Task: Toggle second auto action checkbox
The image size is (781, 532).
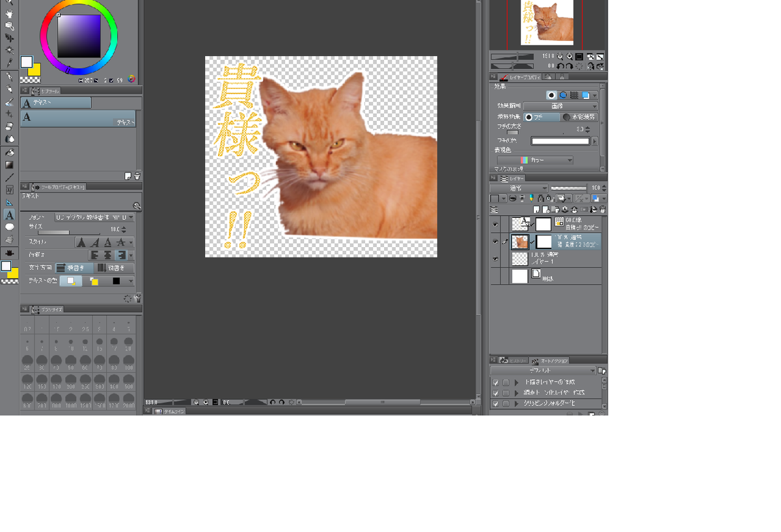Action: (x=496, y=393)
